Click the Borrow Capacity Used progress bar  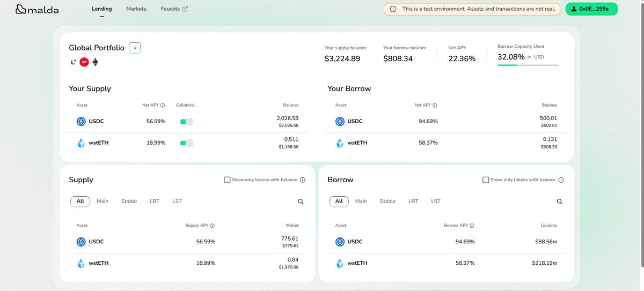point(528,65)
